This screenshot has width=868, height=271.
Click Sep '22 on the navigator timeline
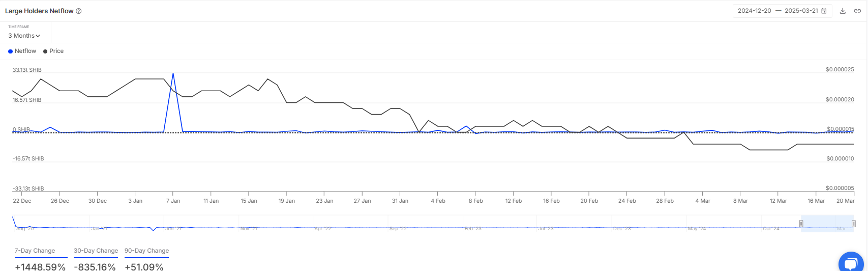tap(398, 229)
